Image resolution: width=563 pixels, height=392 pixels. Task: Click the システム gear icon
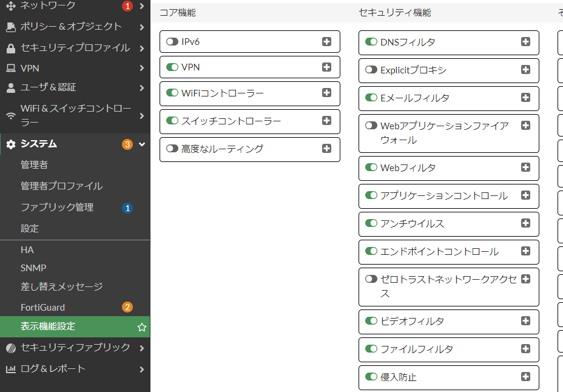point(11,144)
